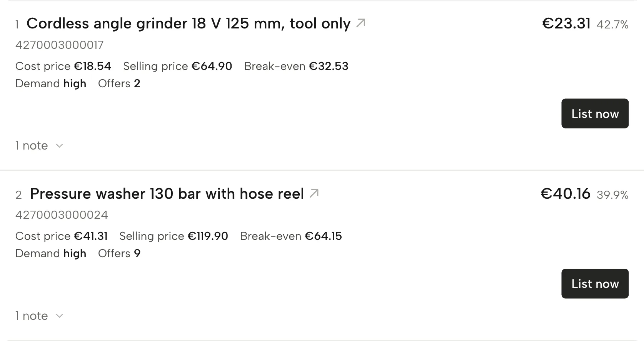The width and height of the screenshot is (644, 341).
Task: Expand the note chevron under Pressure washer
Action: (x=59, y=316)
